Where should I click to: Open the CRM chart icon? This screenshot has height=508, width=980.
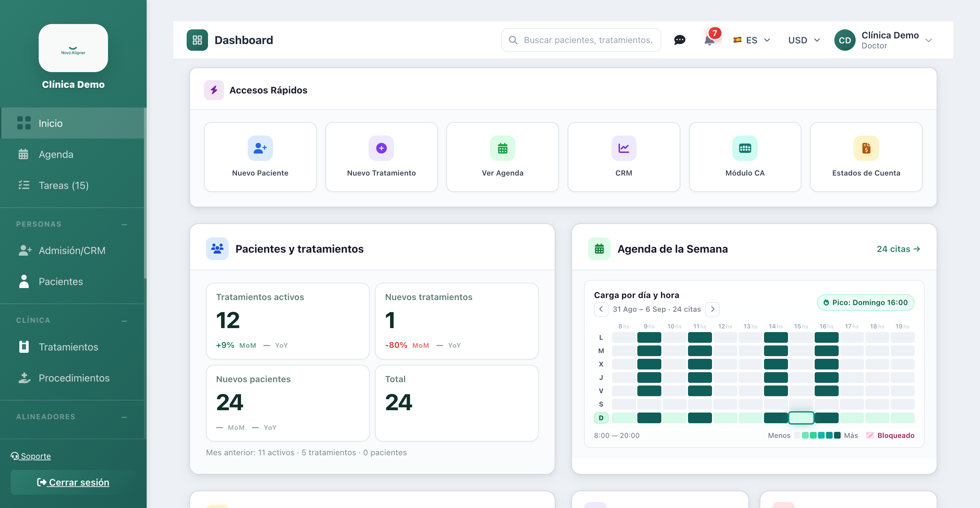tap(624, 148)
